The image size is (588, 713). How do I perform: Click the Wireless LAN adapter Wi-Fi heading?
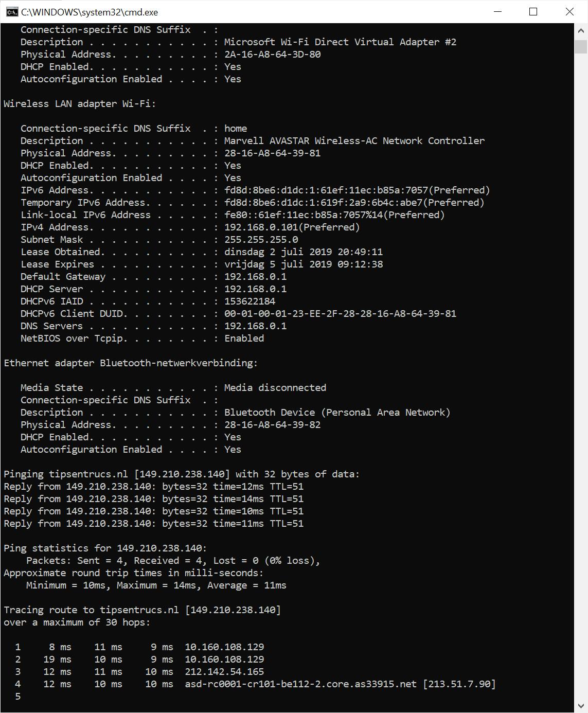tap(80, 104)
